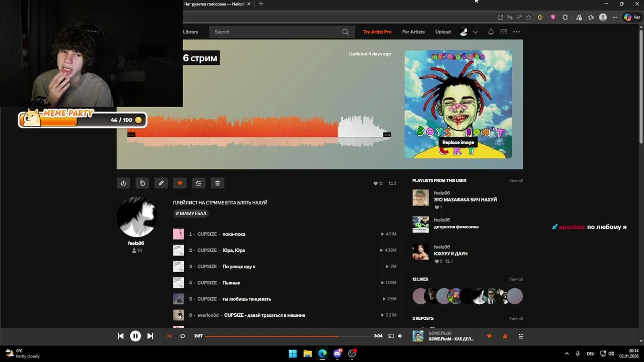This screenshot has height=362, width=644.
Task: Click the browser read aloud icon
Action: (x=519, y=17)
